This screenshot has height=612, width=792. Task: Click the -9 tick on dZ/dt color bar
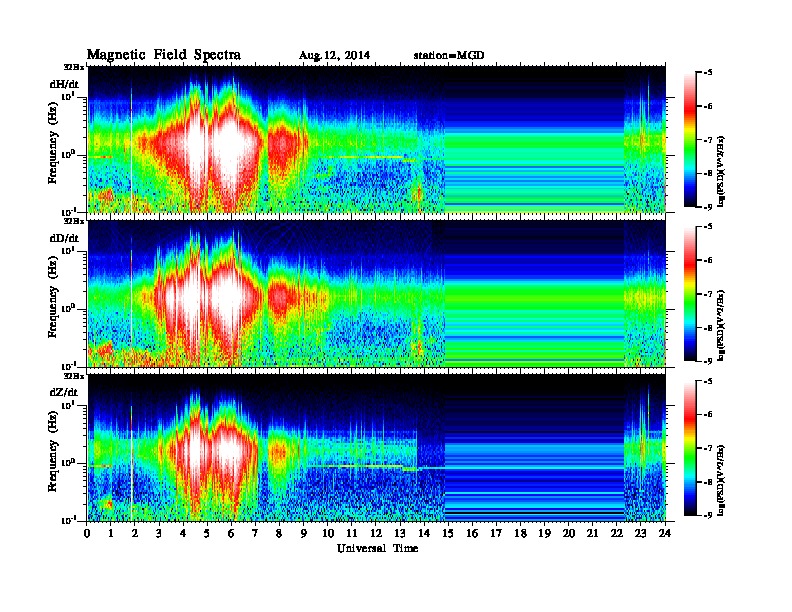coord(708,515)
